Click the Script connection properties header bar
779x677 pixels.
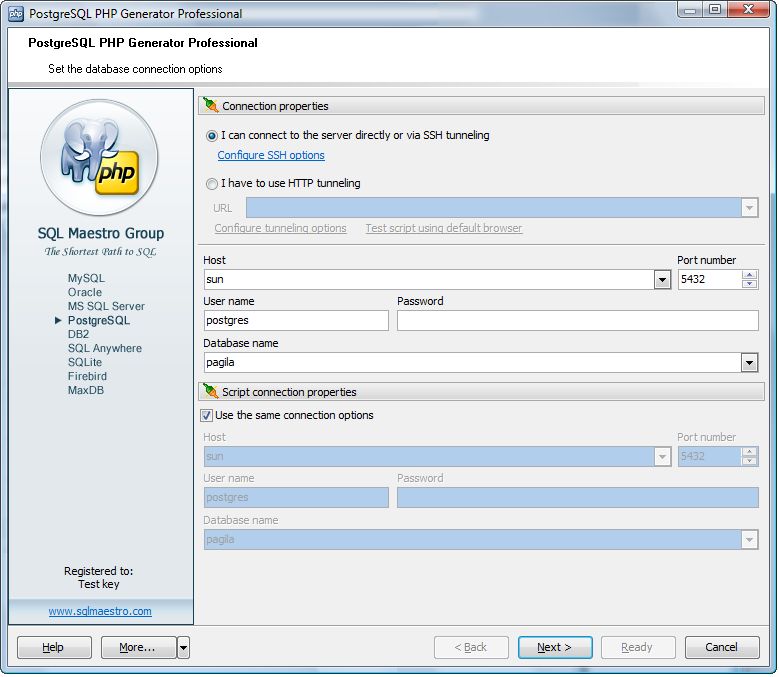481,392
